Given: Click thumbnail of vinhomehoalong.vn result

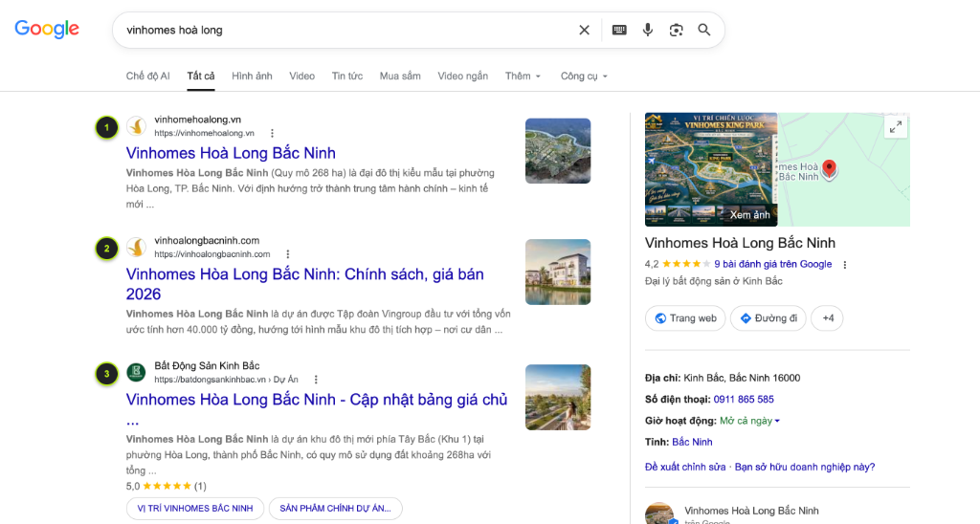Looking at the screenshot, I should pos(558,150).
